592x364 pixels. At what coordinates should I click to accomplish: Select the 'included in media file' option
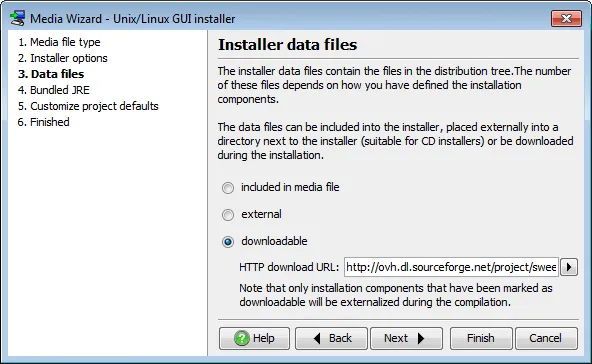[228, 188]
